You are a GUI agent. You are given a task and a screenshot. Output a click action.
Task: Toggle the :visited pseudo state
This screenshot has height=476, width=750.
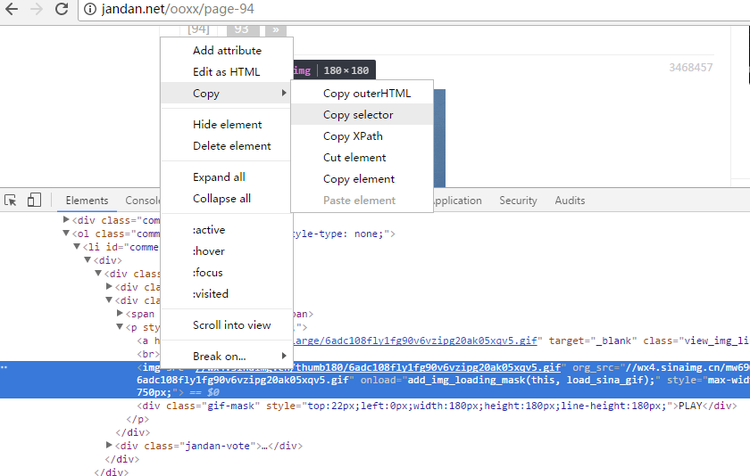[227, 294]
